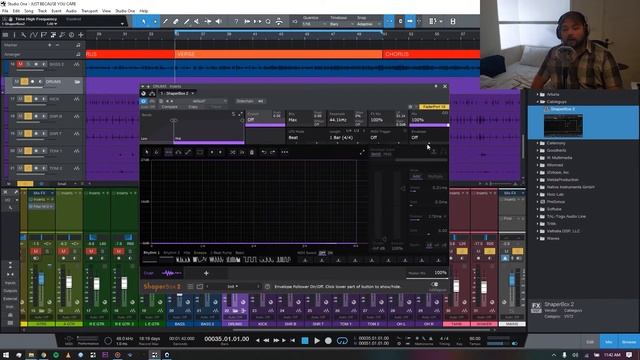Click the CHORUS arranger section marker
This screenshot has width=640, height=360.
tap(431, 54)
